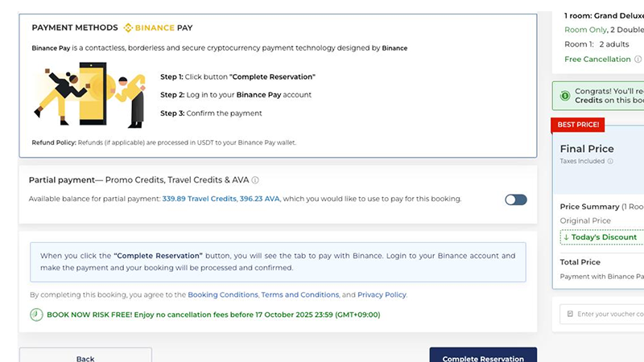Click the green Free Cancellation text
This screenshot has width=644, height=362.
[x=597, y=60]
